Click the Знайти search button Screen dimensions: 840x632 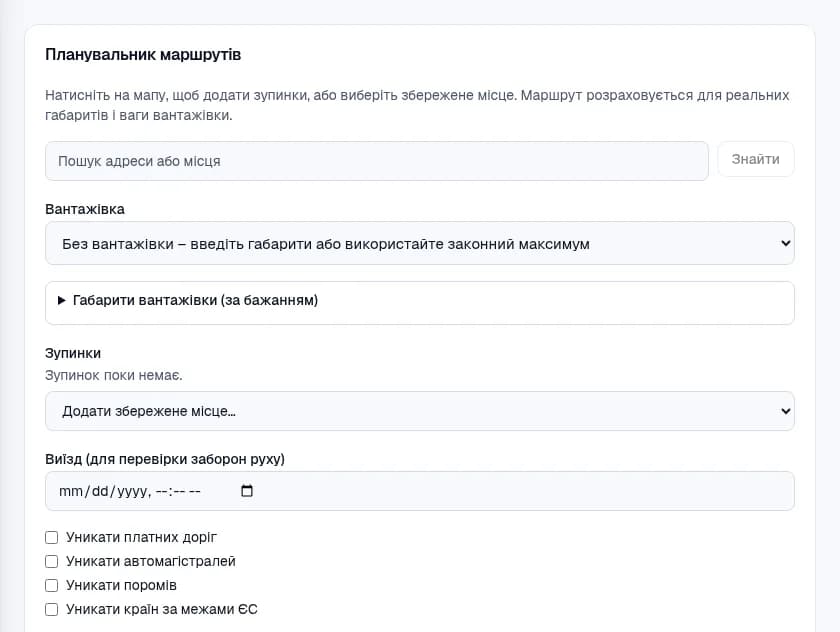point(755,159)
